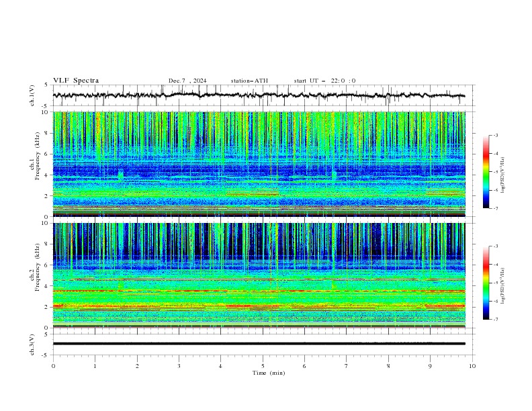Click the ch.2 frequency tick label '2'

pyautogui.click(x=48, y=307)
